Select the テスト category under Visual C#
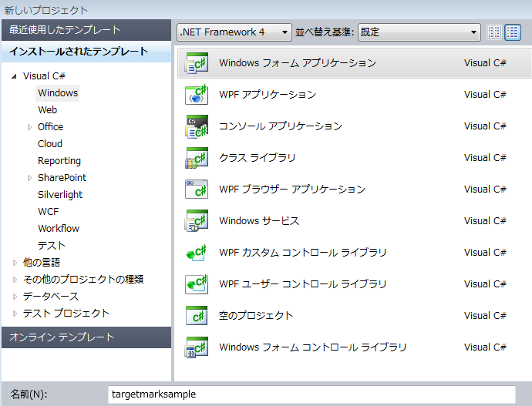This screenshot has width=532, height=406. [51, 245]
